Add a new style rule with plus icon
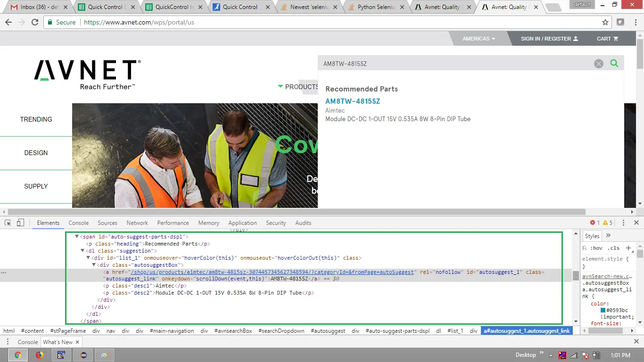 tap(628, 248)
